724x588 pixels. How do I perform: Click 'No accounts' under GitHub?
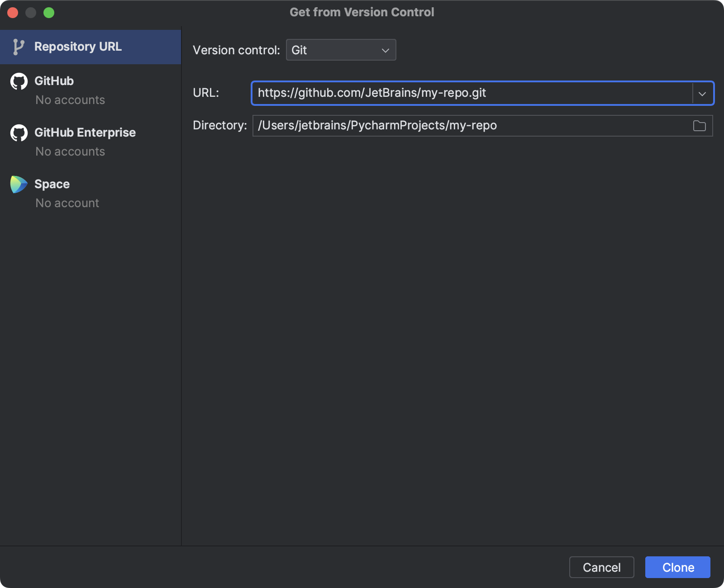pyautogui.click(x=70, y=100)
